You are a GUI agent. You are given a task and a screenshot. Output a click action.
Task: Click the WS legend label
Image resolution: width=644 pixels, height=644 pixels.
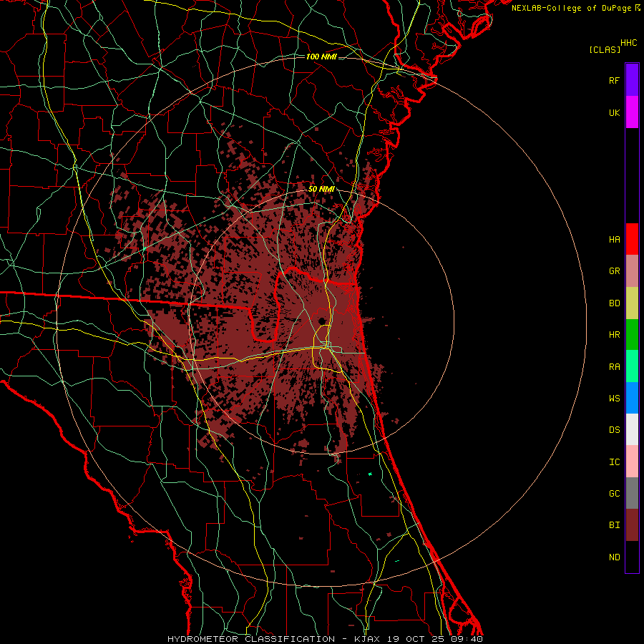[615, 399]
